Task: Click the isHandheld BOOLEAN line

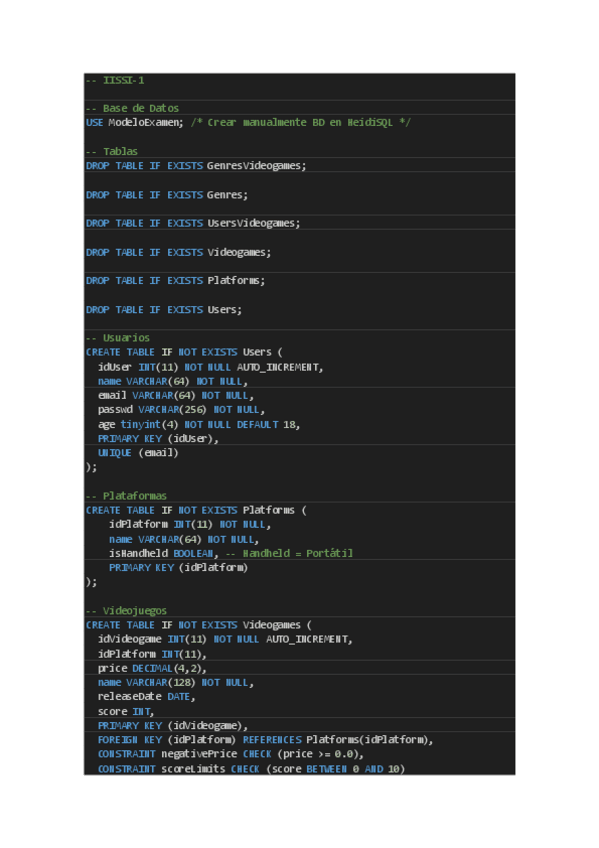Action: pyautogui.click(x=231, y=553)
